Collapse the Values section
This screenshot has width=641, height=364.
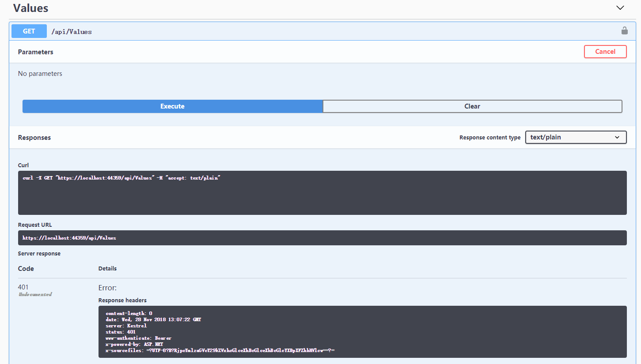pyautogui.click(x=620, y=8)
